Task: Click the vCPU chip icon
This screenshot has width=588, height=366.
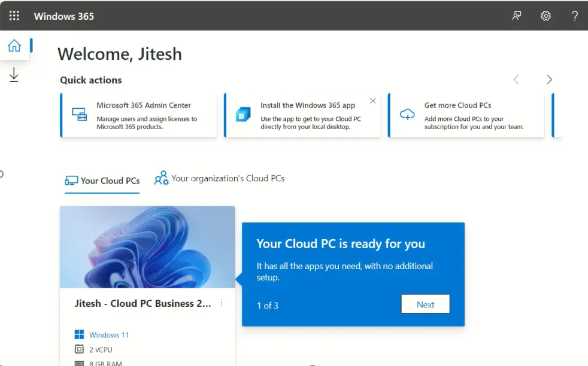Action: point(79,349)
